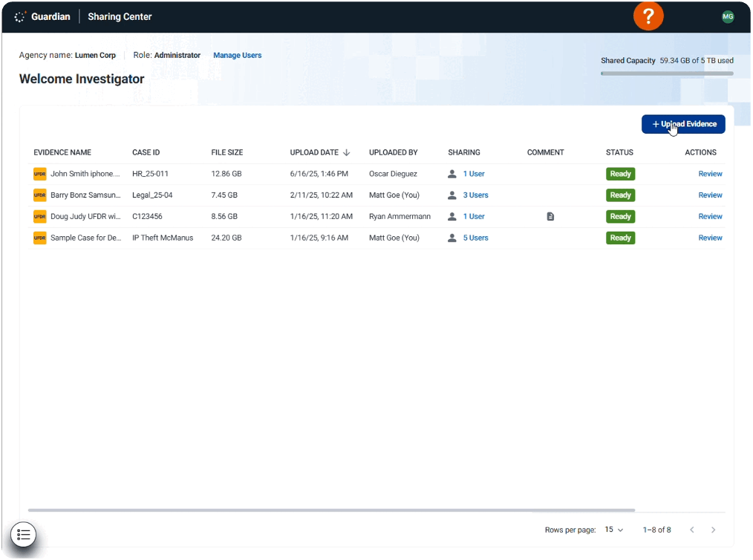This screenshot has height=560, width=753.
Task: Click the horizontal scrollbar below the table
Action: click(331, 510)
